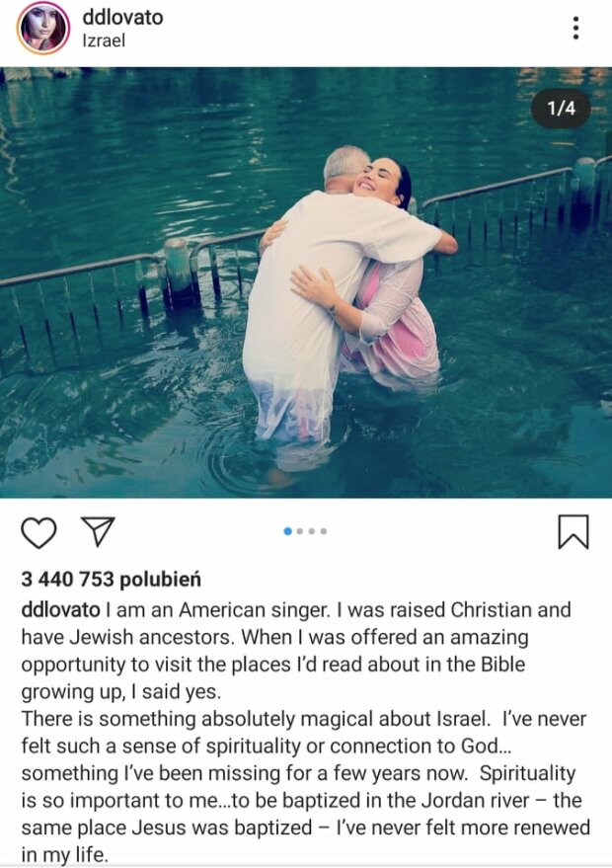Open the three-dot more options menu
Viewport: 612px width, 868px height.
[x=576, y=28]
